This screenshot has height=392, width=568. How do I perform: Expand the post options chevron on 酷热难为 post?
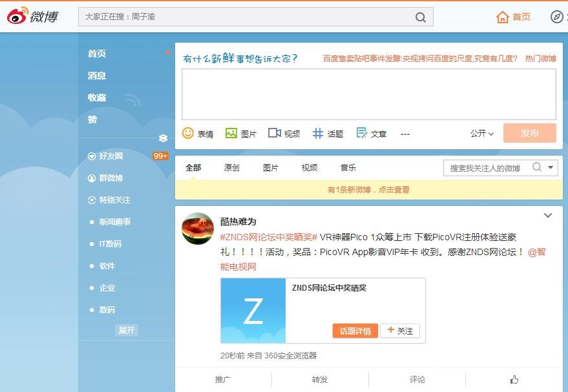tap(548, 215)
